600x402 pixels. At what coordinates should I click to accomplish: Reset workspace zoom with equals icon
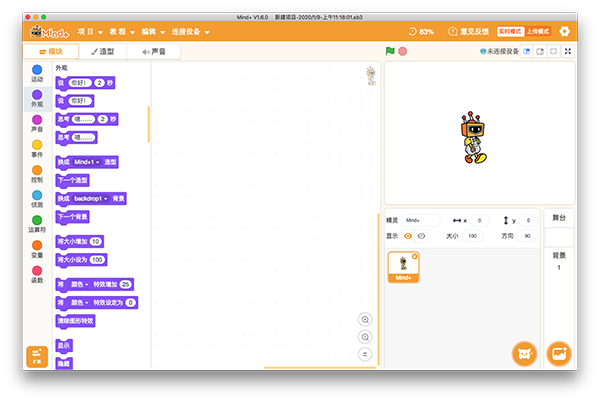[365, 354]
